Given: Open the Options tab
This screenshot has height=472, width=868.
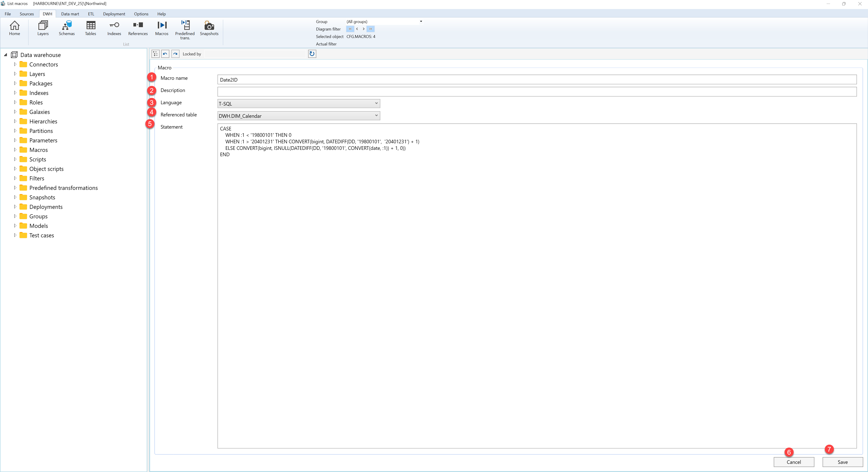Looking at the screenshot, I should click(x=141, y=14).
